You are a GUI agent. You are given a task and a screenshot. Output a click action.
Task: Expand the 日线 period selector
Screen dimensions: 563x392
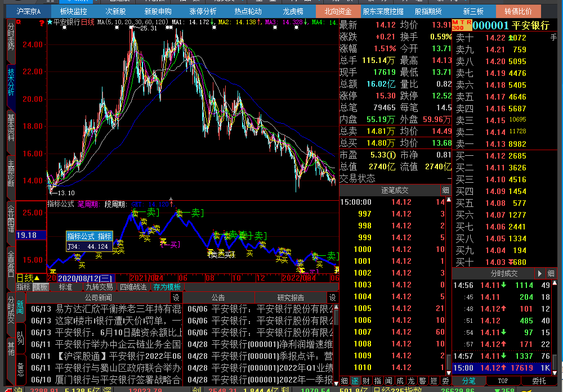pos(28,278)
